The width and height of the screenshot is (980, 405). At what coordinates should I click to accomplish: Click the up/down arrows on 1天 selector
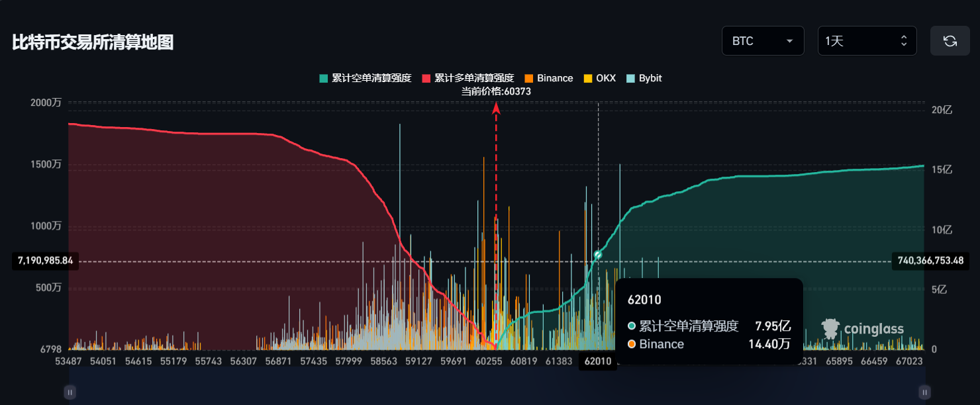(904, 41)
